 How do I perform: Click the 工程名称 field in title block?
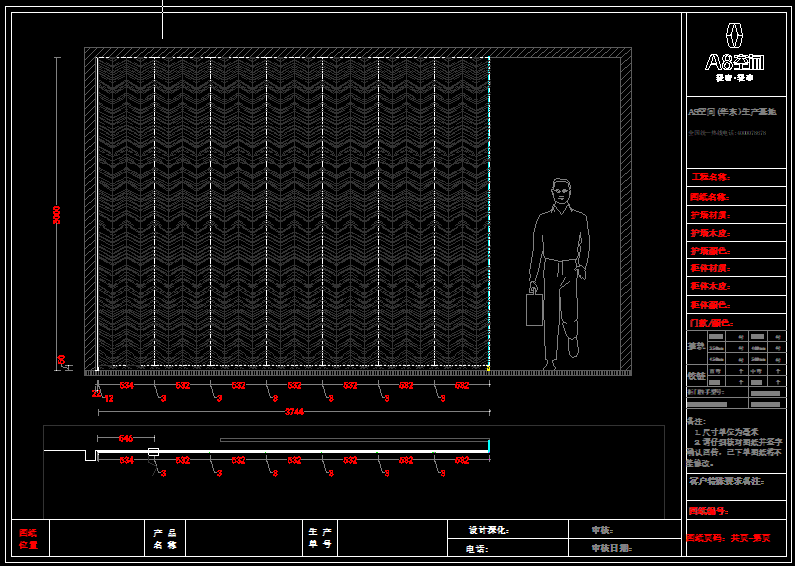(x=710, y=177)
